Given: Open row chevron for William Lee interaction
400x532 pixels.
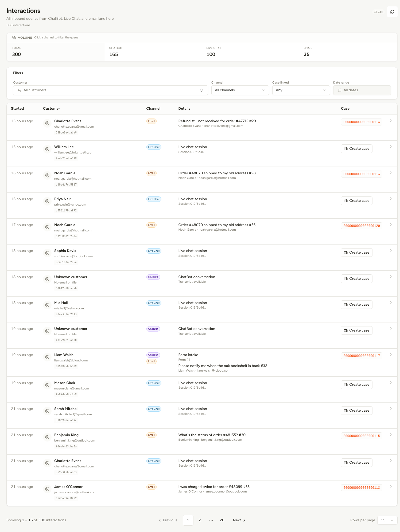Looking at the screenshot, I should 391,147.
